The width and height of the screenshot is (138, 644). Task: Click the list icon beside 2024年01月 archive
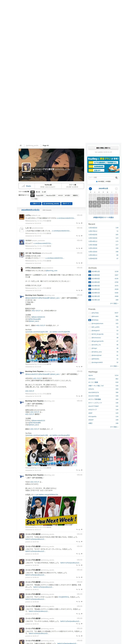(90, 293)
